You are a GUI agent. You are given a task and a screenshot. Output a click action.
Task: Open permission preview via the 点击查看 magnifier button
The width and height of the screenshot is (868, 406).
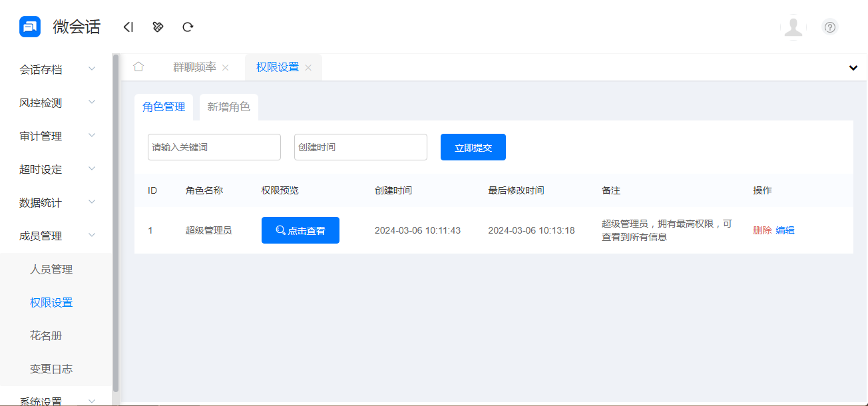pos(300,230)
